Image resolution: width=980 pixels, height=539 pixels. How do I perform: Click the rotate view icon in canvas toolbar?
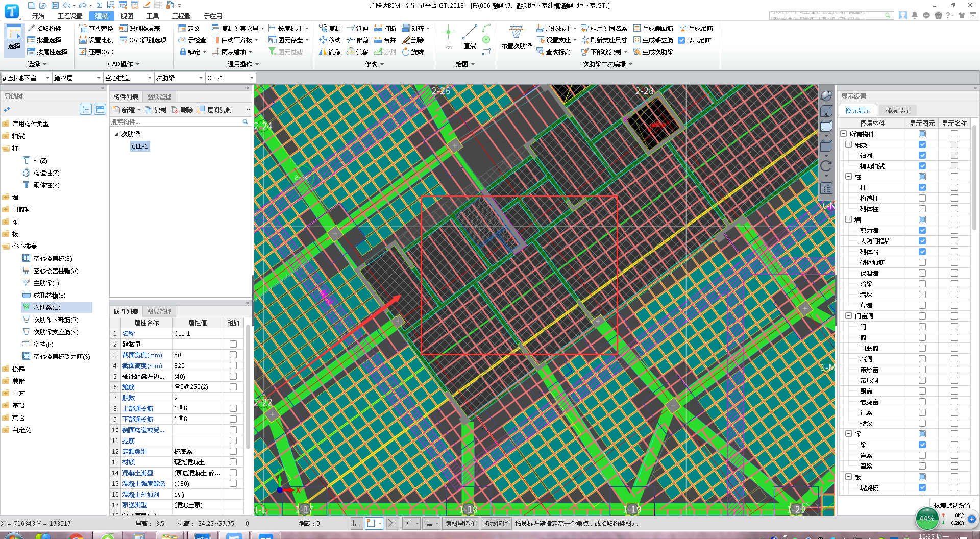(826, 166)
